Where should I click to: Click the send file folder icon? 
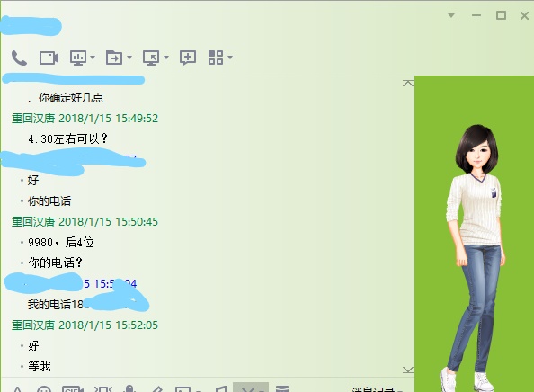pyautogui.click(x=114, y=58)
